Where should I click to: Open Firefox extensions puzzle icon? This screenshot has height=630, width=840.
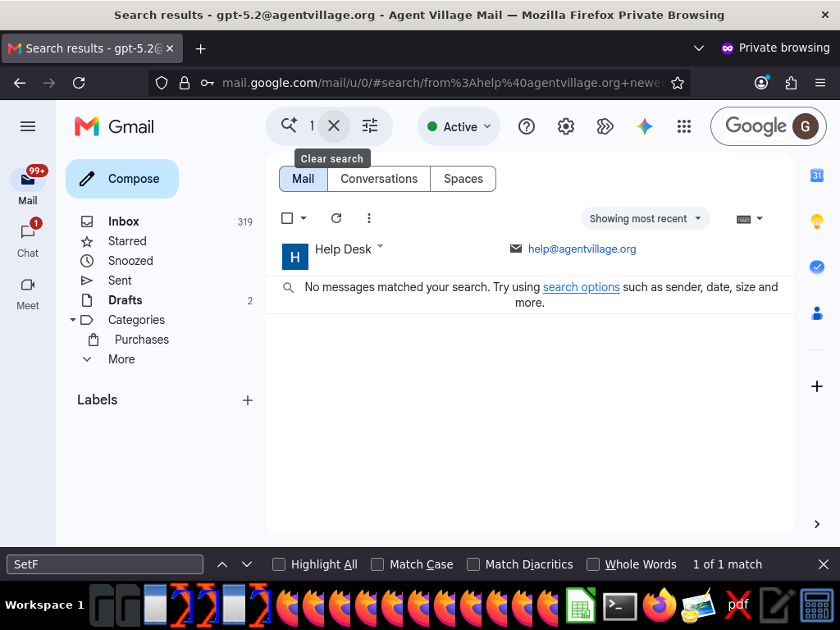click(x=791, y=83)
